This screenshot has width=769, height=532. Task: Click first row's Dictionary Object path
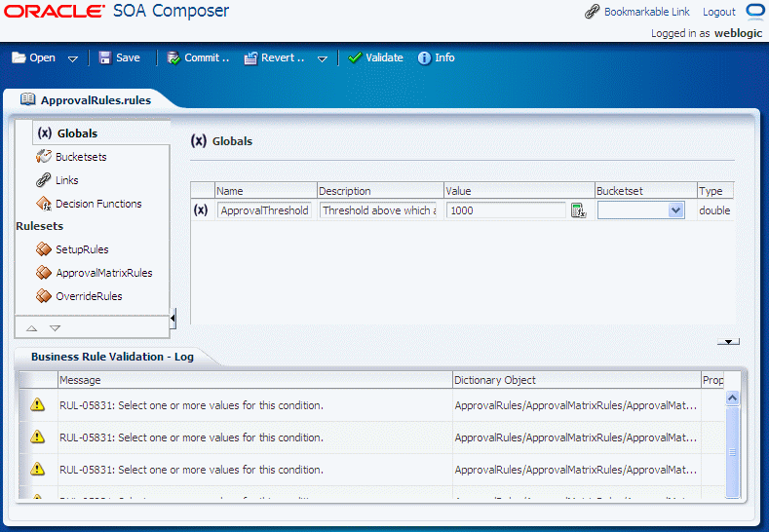tap(576, 405)
